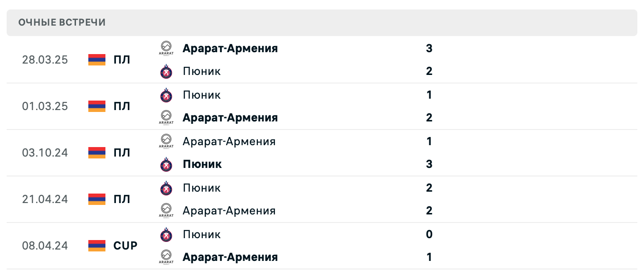
Task: Open the Ararat-Armения team name in the top row
Action: 230,48
